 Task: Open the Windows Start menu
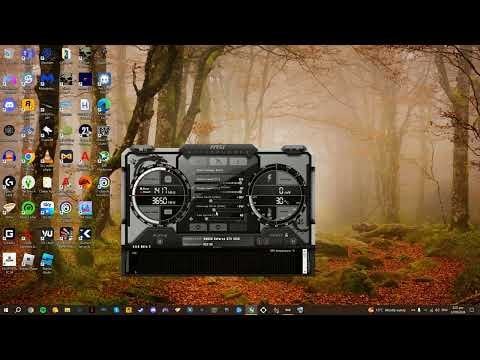tap(6, 310)
